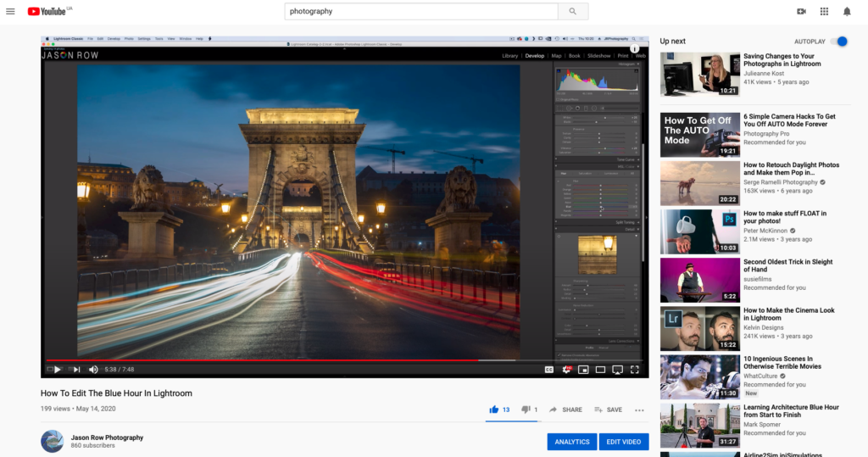Click the Edit Video button

click(x=623, y=442)
